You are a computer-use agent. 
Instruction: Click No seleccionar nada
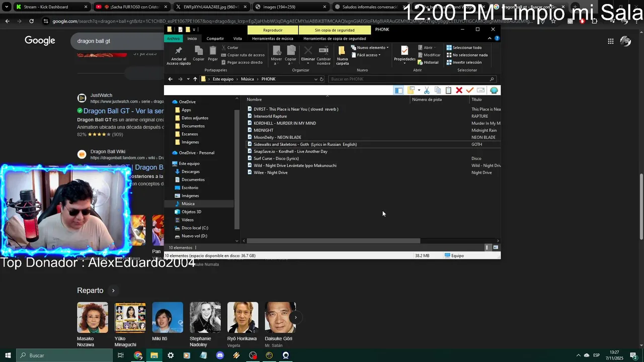[467, 55]
